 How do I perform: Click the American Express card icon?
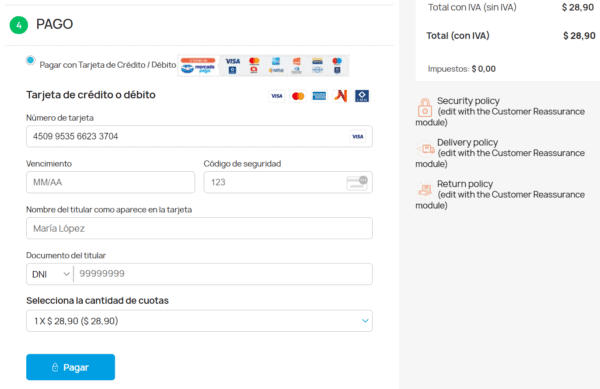pyautogui.click(x=319, y=96)
